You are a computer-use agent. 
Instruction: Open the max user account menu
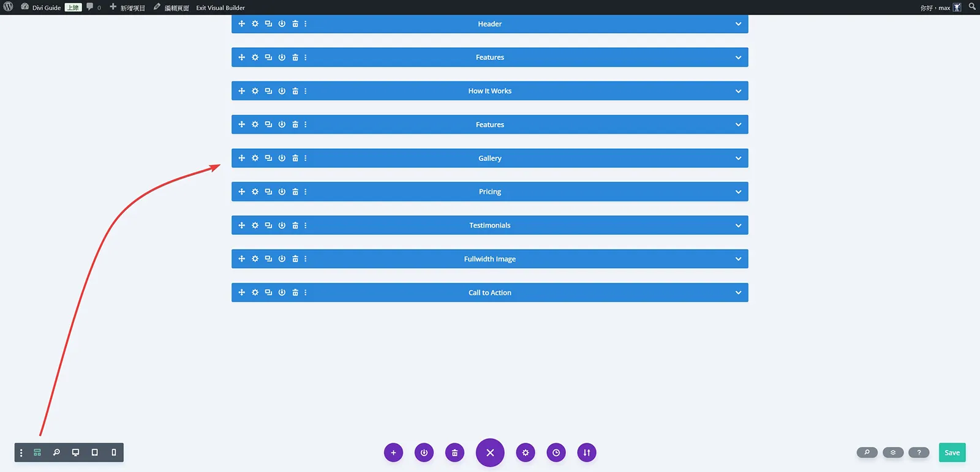pyautogui.click(x=941, y=7)
